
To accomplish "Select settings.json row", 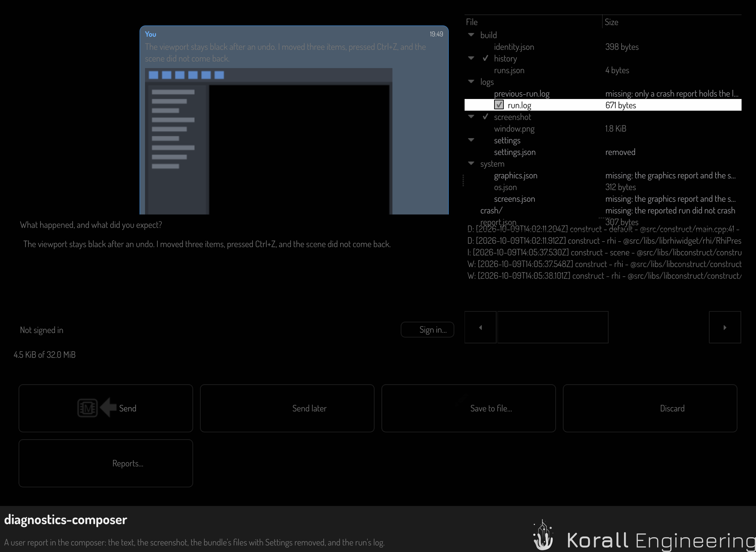I will (603, 152).
